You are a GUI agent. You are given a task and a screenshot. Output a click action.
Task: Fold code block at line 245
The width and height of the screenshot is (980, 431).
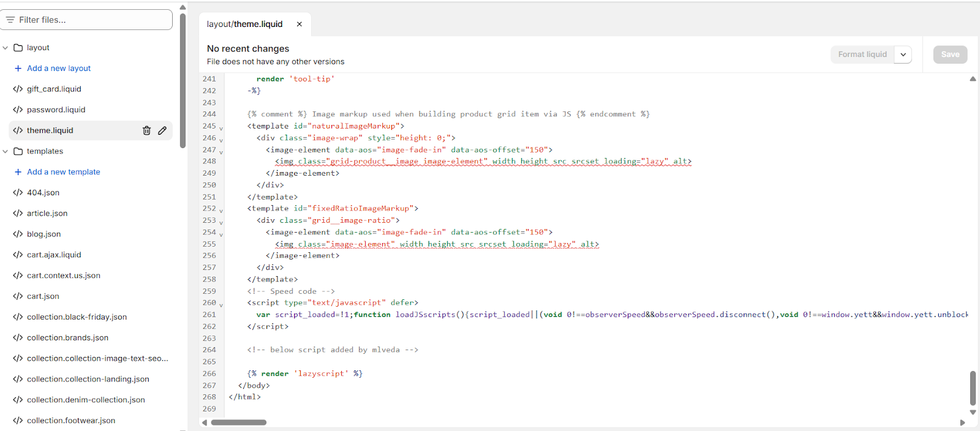[221, 128]
